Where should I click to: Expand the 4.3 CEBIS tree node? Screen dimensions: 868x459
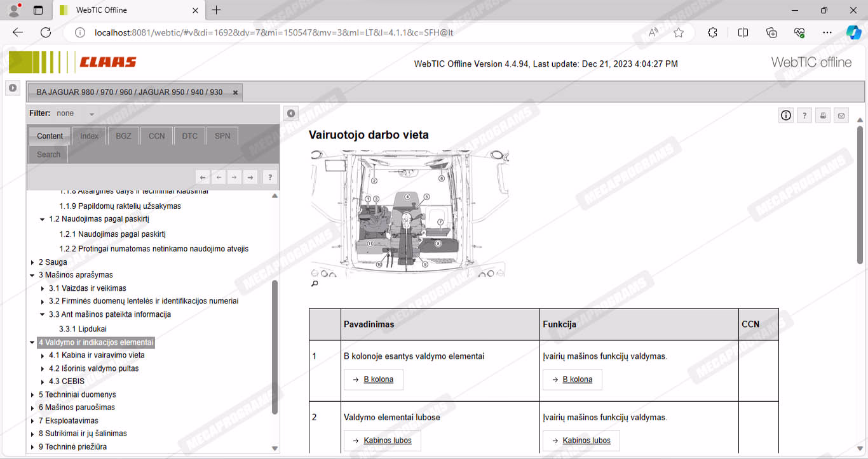click(x=43, y=382)
